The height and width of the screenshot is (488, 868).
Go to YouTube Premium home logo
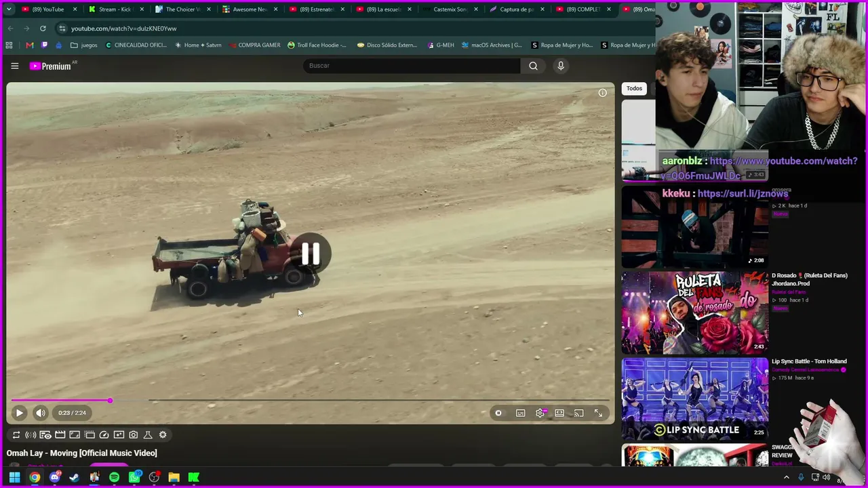[51, 66]
